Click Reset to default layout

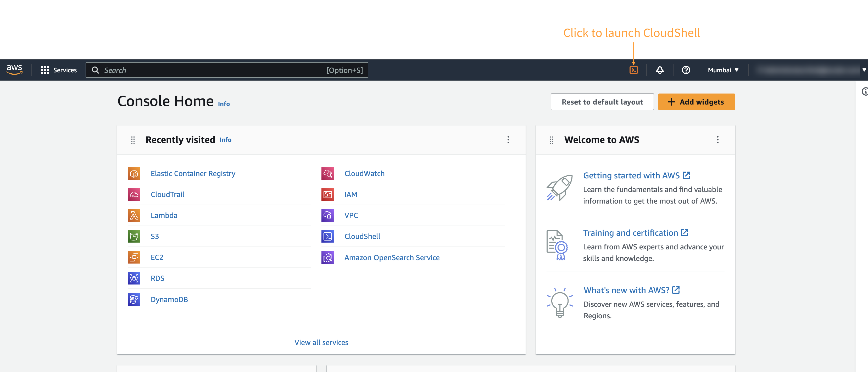coord(602,102)
